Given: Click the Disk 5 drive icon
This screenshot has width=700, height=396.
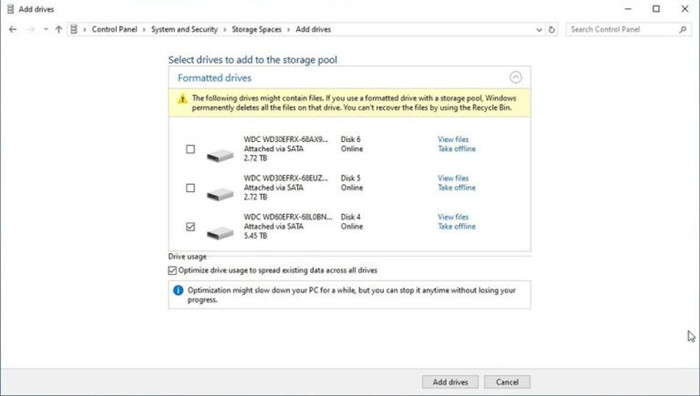Looking at the screenshot, I should click(x=220, y=194).
